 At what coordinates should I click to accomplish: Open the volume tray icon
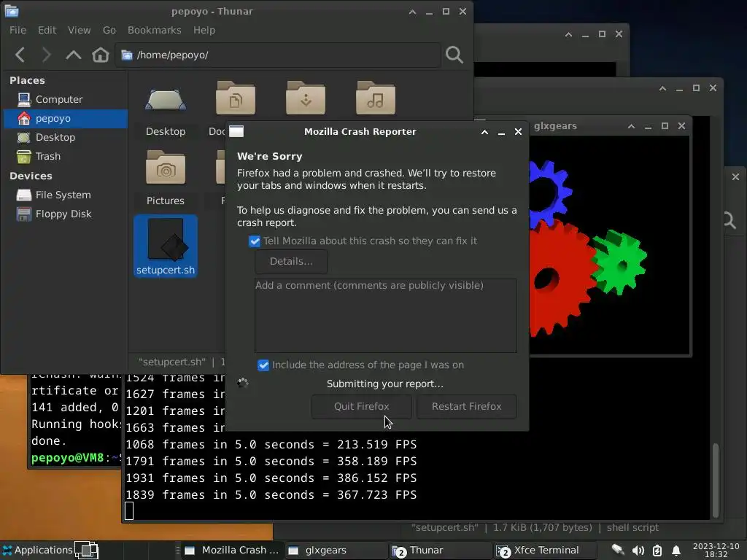[638, 551]
